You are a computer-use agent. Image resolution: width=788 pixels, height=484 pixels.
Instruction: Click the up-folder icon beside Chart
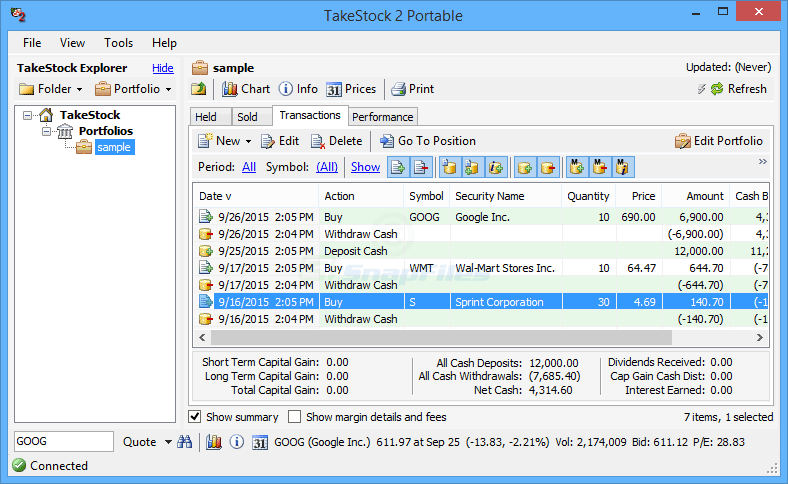(199, 89)
